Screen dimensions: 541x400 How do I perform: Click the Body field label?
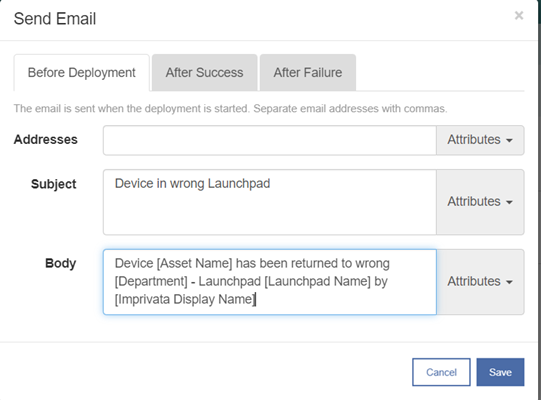point(60,263)
